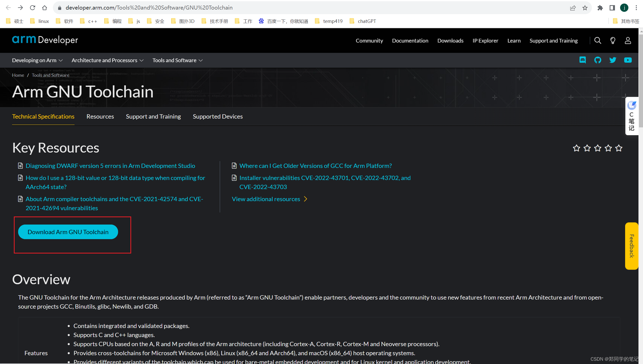
Task: Click Tools and Software breadcrumb
Action: point(51,75)
